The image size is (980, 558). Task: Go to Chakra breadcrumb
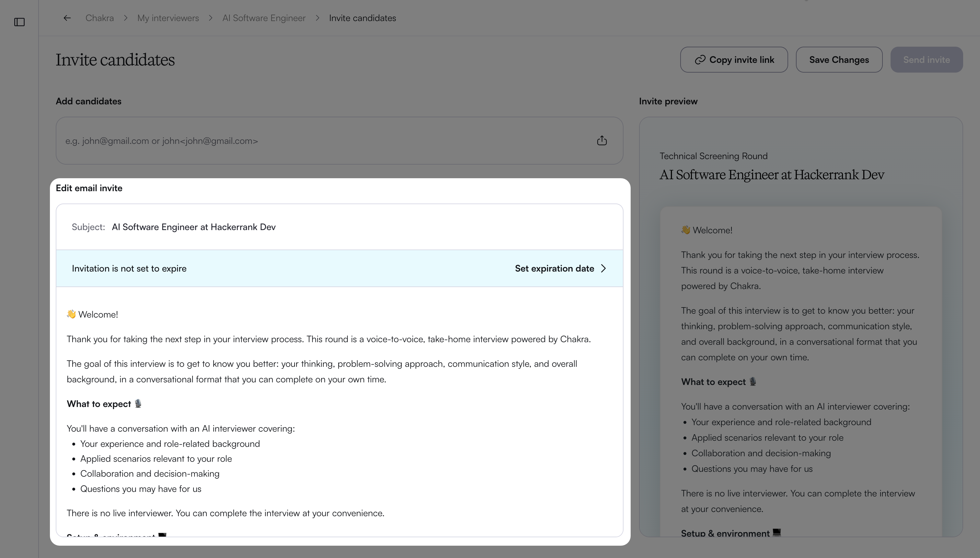pos(99,18)
